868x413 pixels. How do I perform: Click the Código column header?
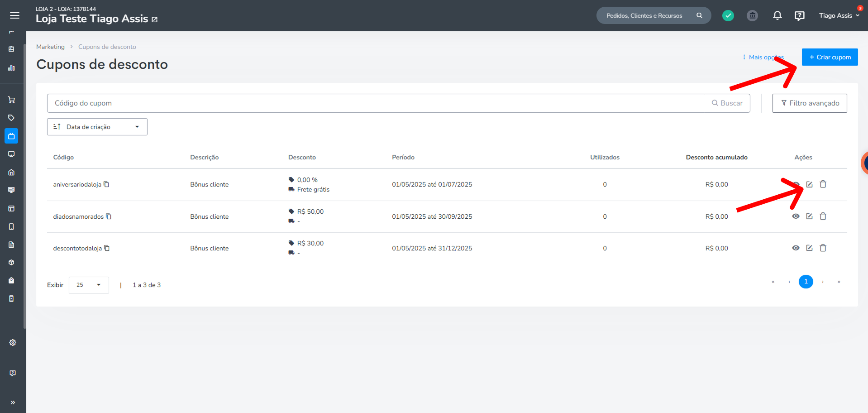point(63,157)
